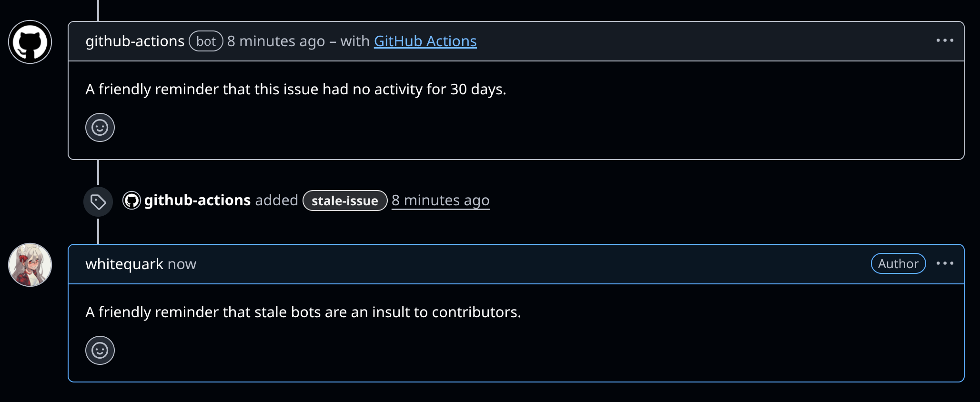
Task: Open bold github-actions name in label event
Action: pyautogui.click(x=197, y=201)
